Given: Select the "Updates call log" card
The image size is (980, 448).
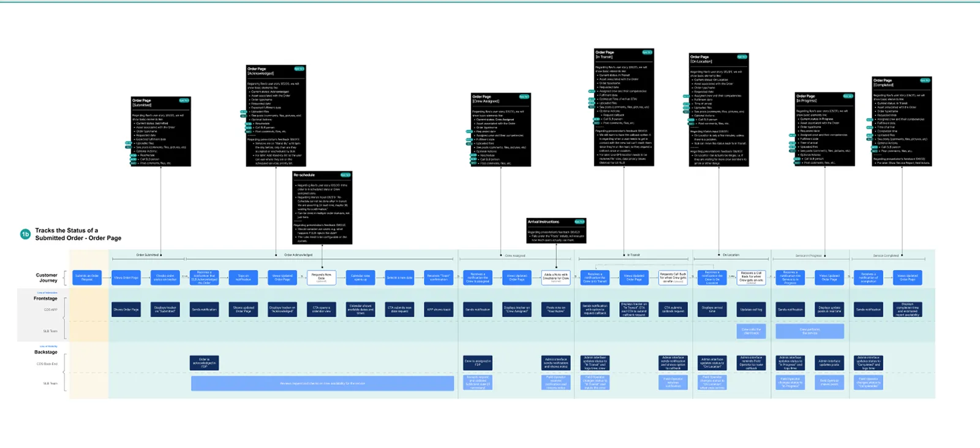Looking at the screenshot, I should [x=752, y=310].
